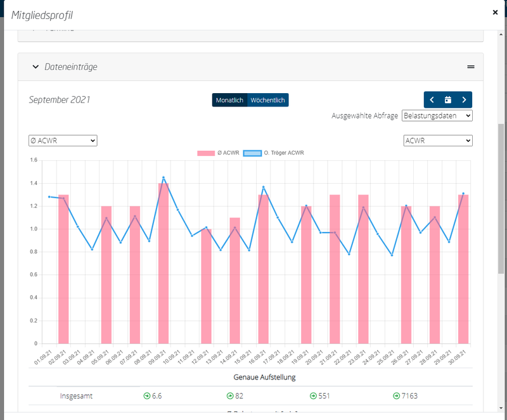Switch the chart to Monatlich view

click(x=229, y=100)
